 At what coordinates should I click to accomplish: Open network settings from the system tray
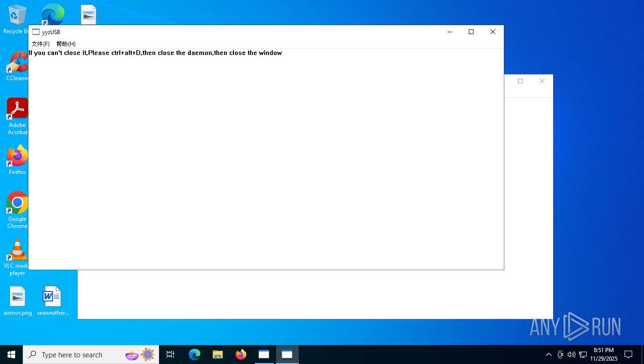(583, 355)
